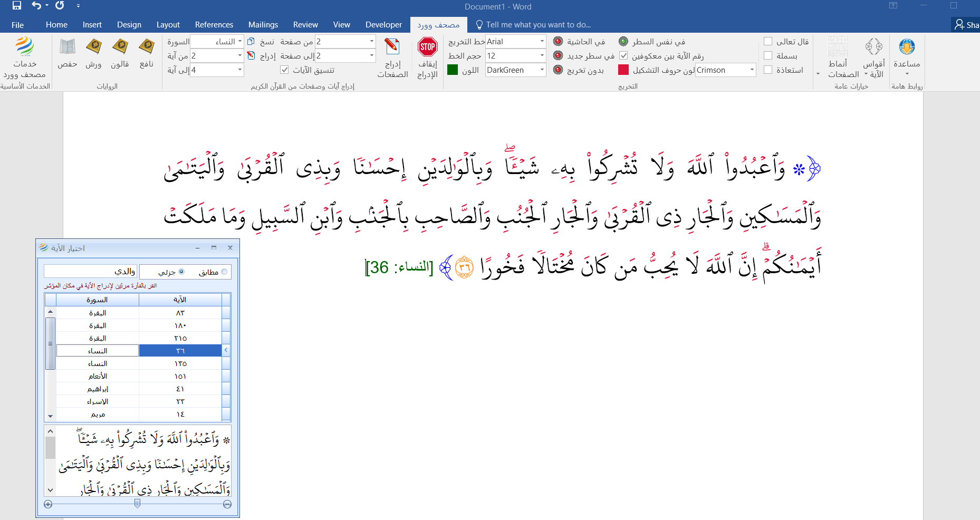Select جزئي partial match radio button

pos(181,272)
